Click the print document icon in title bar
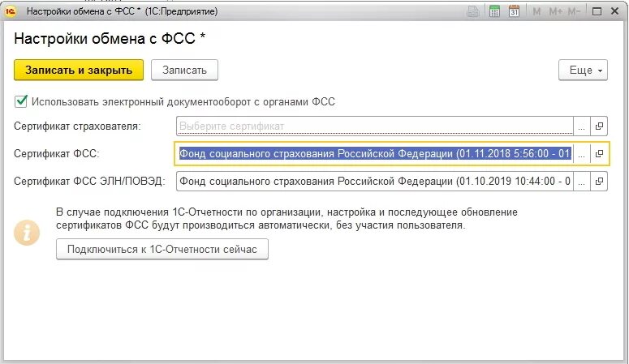629x364 pixels. coord(473,11)
